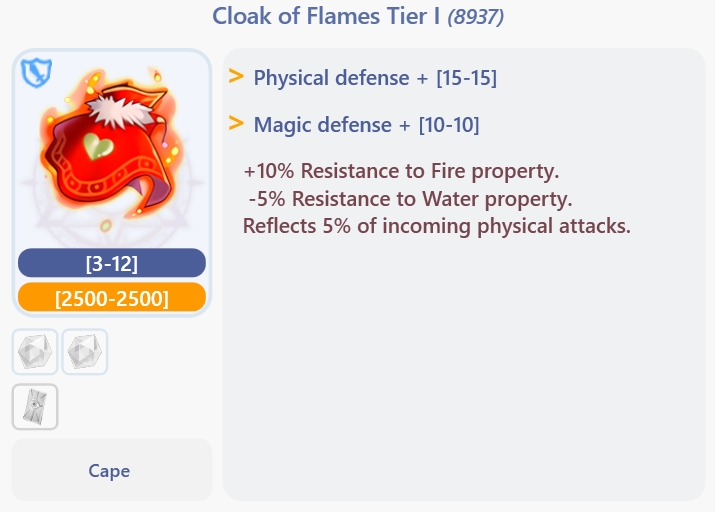Select the first gem slot icon
The height and width of the screenshot is (512, 715).
click(35, 352)
